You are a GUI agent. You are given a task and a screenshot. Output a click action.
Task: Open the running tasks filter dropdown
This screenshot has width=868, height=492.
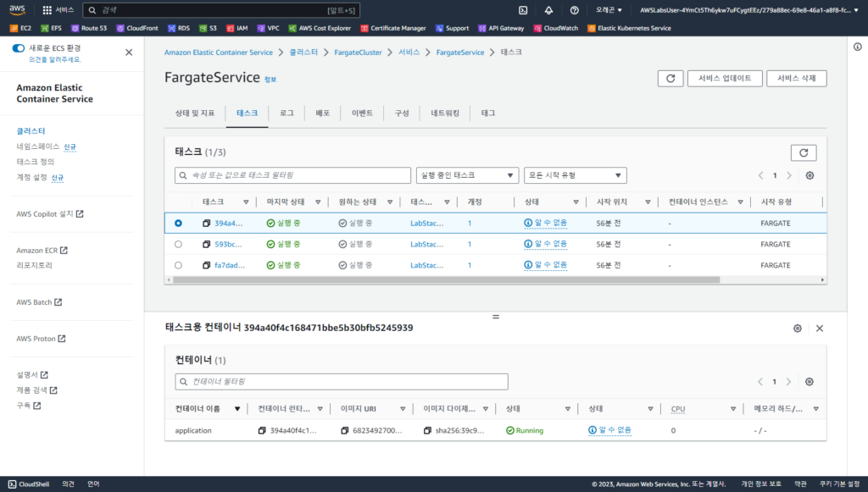point(467,175)
